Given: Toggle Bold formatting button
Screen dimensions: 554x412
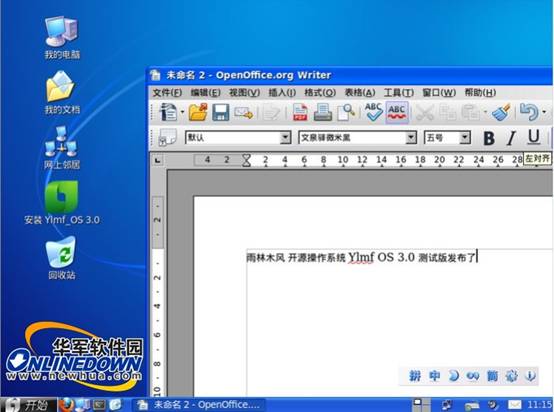Looking at the screenshot, I should (x=489, y=138).
